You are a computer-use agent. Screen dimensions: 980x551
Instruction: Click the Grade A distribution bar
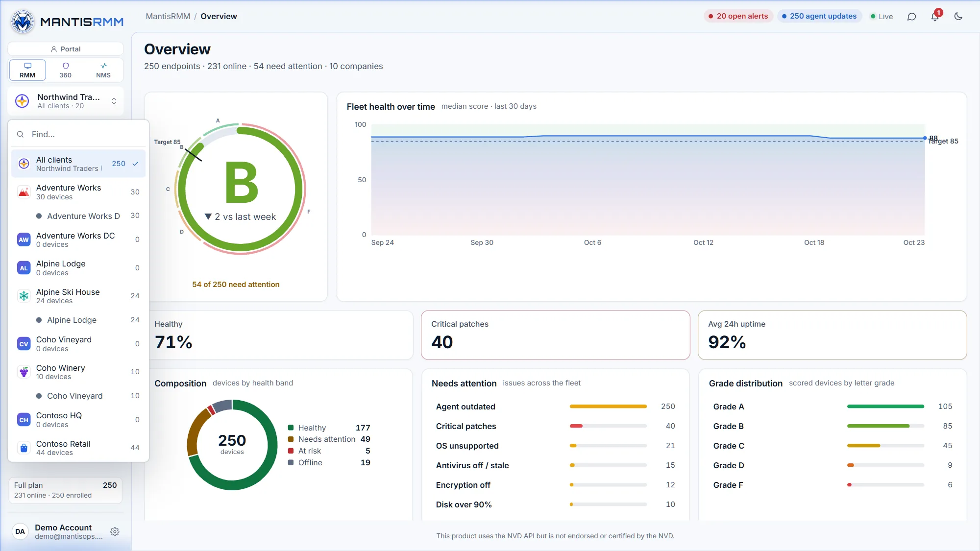(885, 407)
